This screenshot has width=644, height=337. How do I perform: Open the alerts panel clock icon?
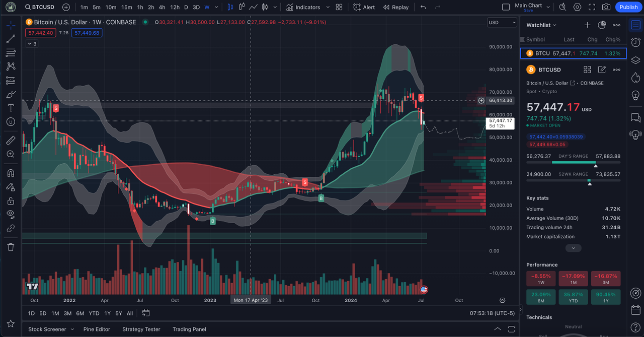(x=635, y=42)
